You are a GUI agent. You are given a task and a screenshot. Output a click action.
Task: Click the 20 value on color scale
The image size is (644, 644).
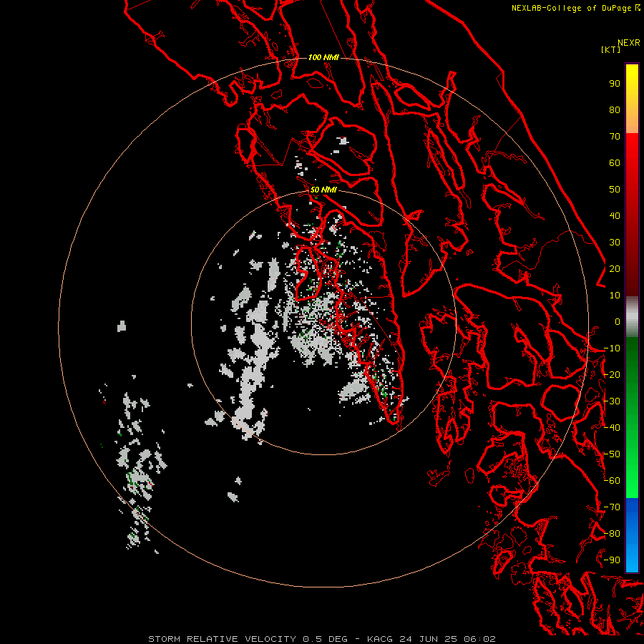pos(615,269)
